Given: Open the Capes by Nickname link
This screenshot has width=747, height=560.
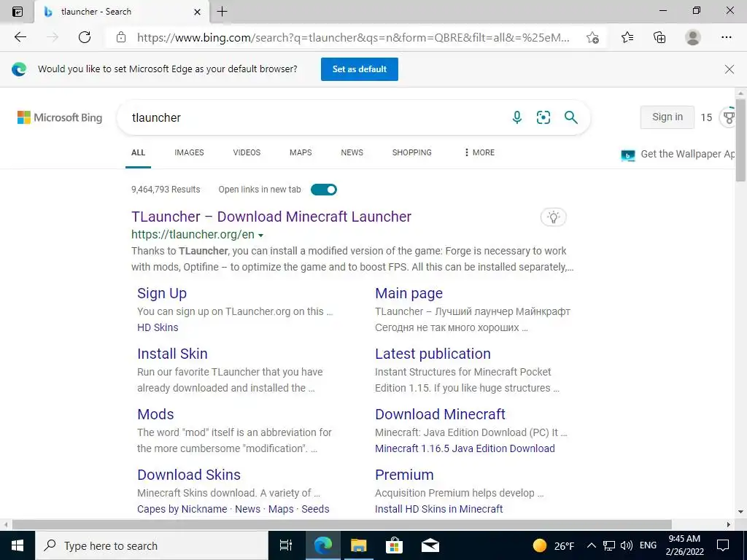Looking at the screenshot, I should pyautogui.click(x=182, y=509).
